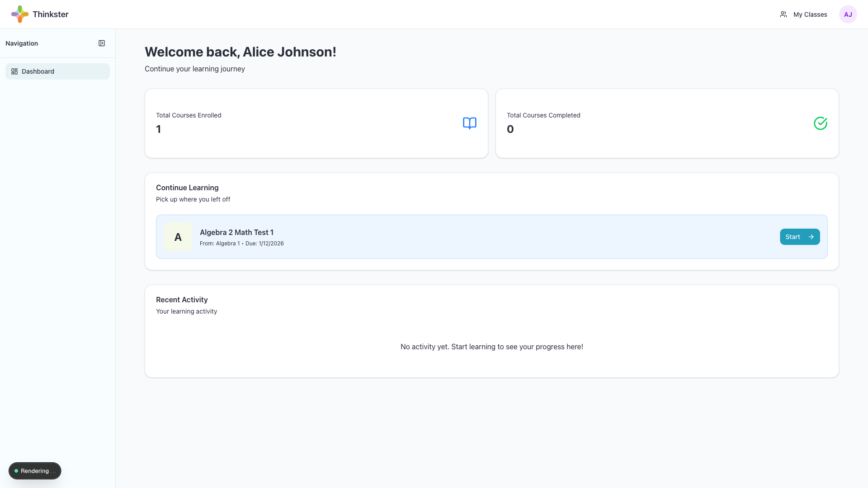868x488 pixels.
Task: Click the blue open-book icon on enrolled card
Action: (470, 123)
